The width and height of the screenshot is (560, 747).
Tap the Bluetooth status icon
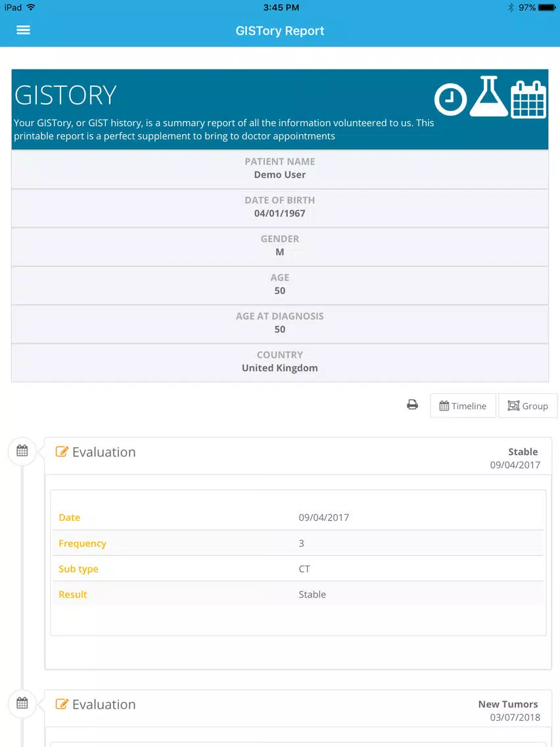[x=511, y=8]
